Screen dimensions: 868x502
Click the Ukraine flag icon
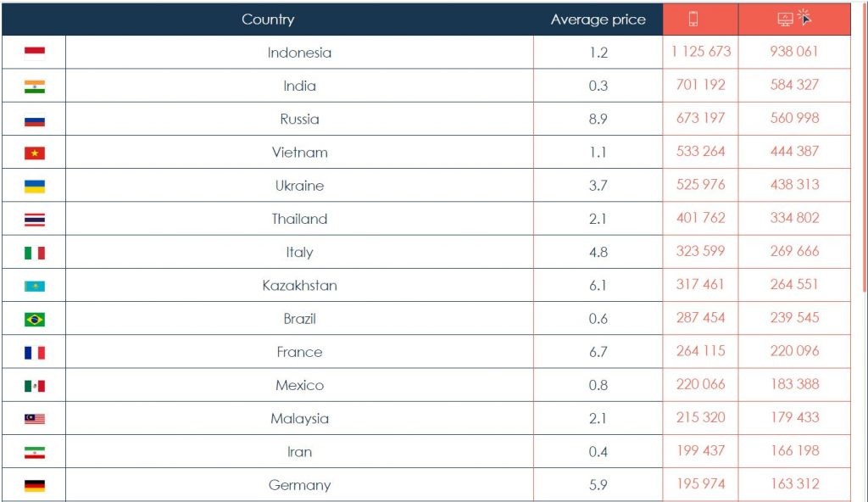(x=35, y=186)
